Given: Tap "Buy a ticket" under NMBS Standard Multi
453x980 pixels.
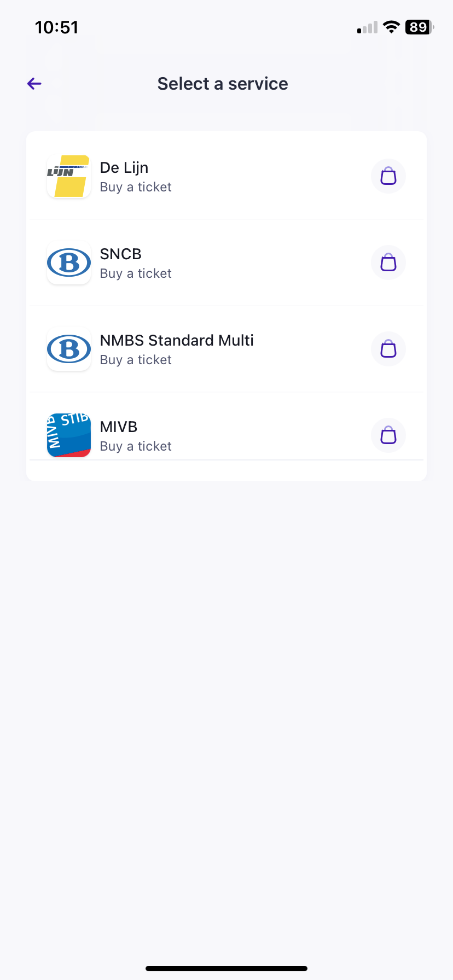Looking at the screenshot, I should point(136,360).
